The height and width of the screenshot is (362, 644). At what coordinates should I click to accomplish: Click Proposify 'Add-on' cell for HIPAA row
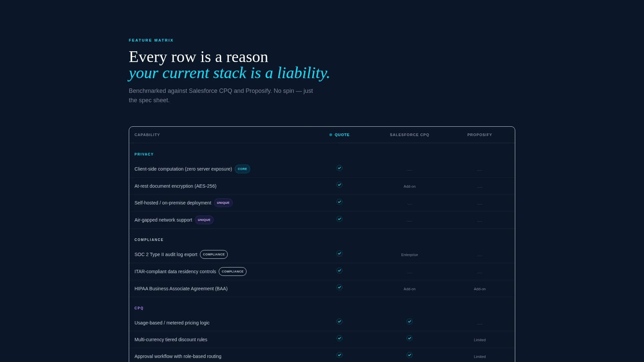[480, 289]
